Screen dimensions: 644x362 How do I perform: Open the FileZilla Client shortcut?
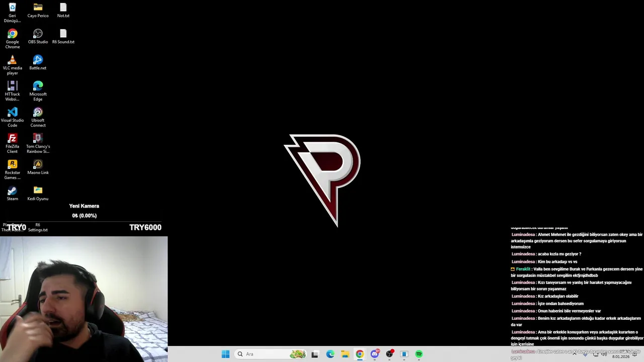pyautogui.click(x=12, y=143)
